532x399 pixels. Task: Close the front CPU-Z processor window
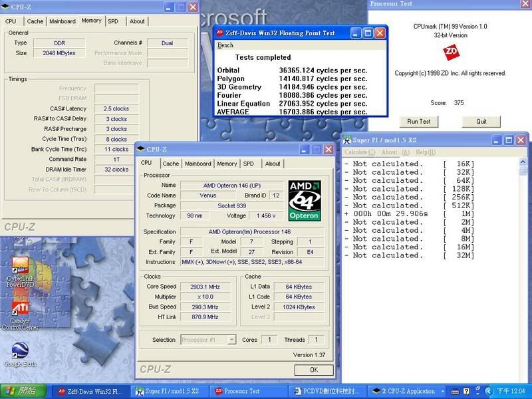(x=329, y=149)
